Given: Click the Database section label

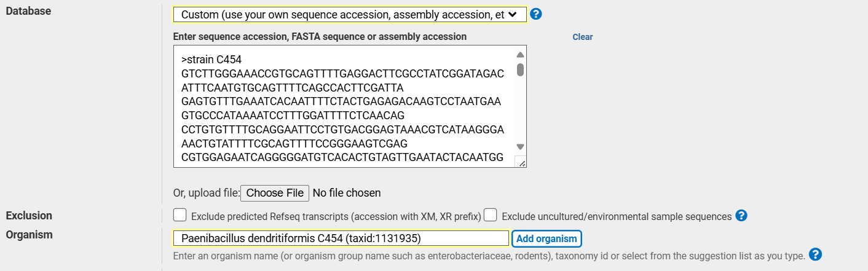Looking at the screenshot, I should click(28, 11).
